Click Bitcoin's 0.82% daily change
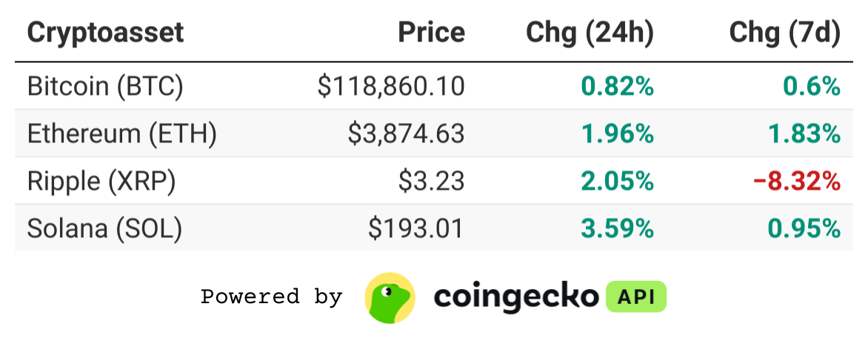868x341 pixels. pos(617,87)
